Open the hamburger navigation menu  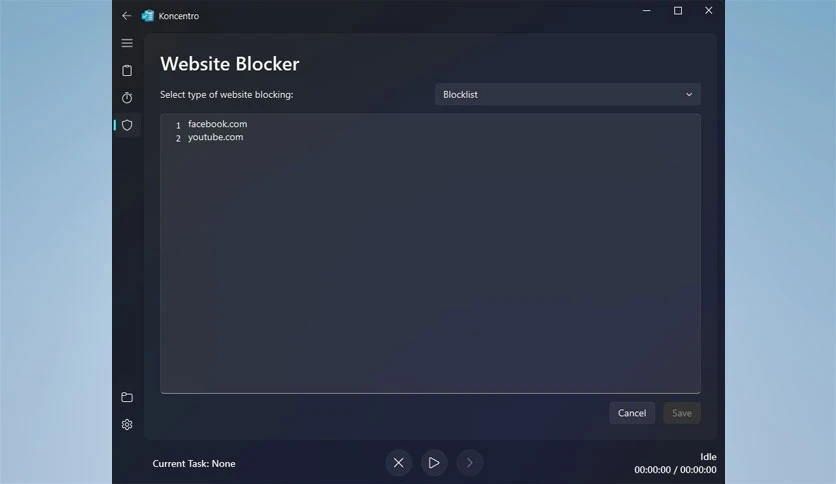[127, 43]
